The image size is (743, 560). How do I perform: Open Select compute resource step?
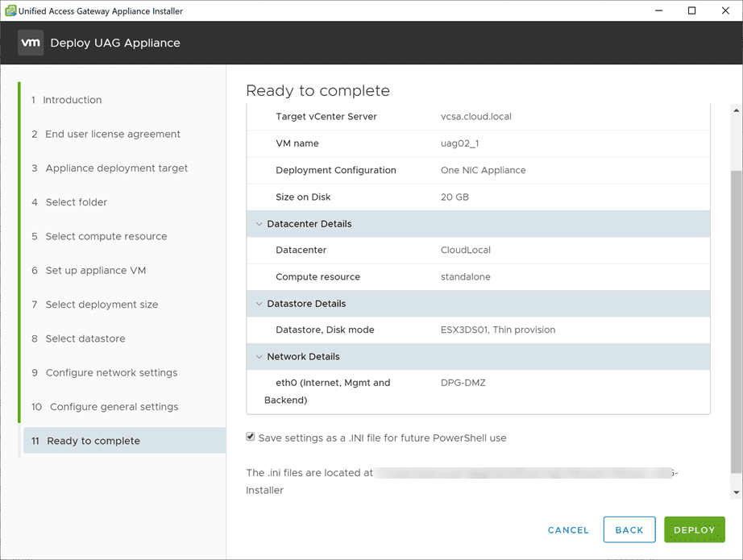(x=106, y=236)
